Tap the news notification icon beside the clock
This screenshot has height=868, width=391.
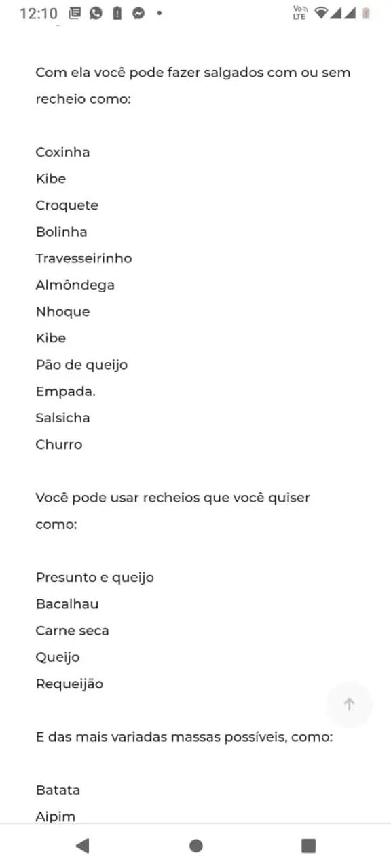tap(75, 13)
